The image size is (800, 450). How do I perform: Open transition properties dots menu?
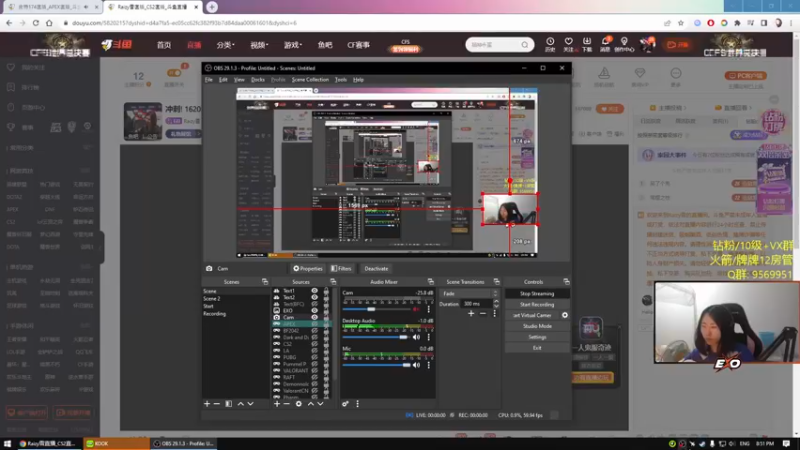pyautogui.click(x=494, y=314)
